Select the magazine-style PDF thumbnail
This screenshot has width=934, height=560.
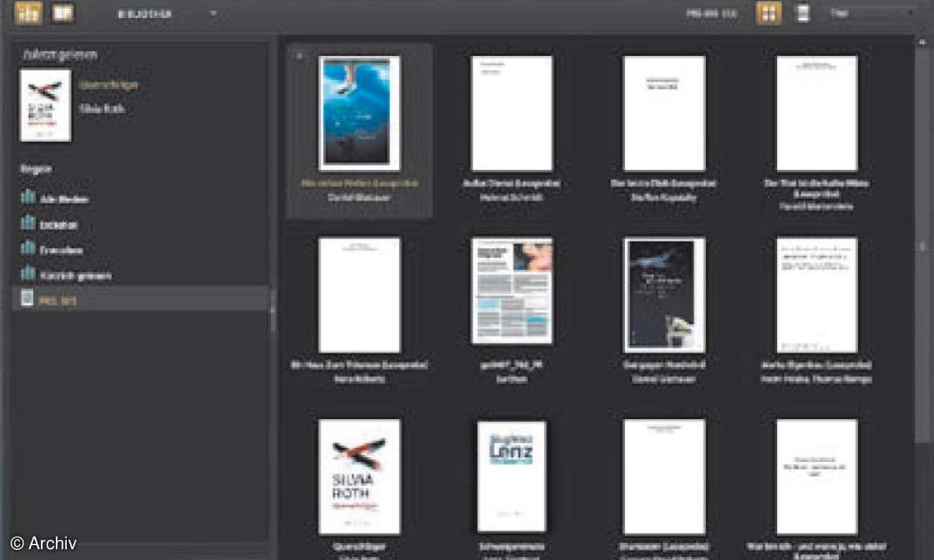[x=511, y=291]
